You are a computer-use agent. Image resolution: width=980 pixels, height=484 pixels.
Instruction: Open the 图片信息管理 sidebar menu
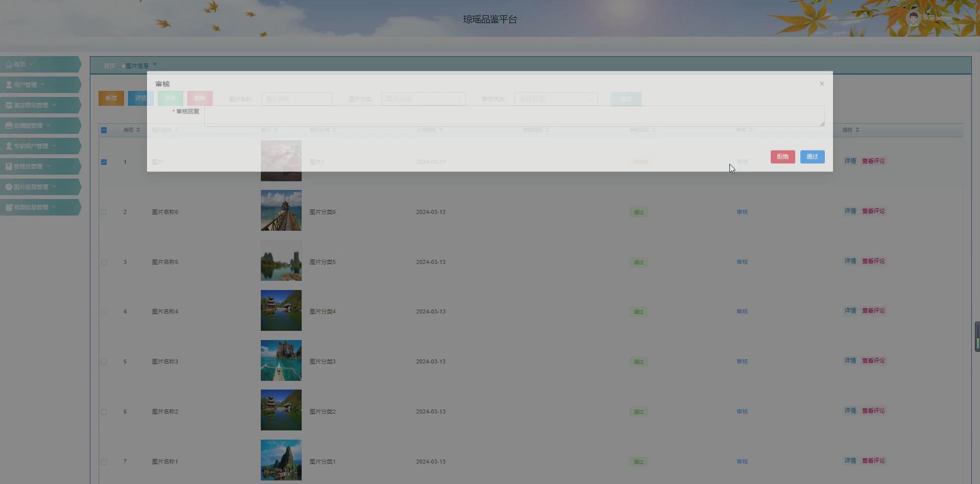[x=40, y=187]
